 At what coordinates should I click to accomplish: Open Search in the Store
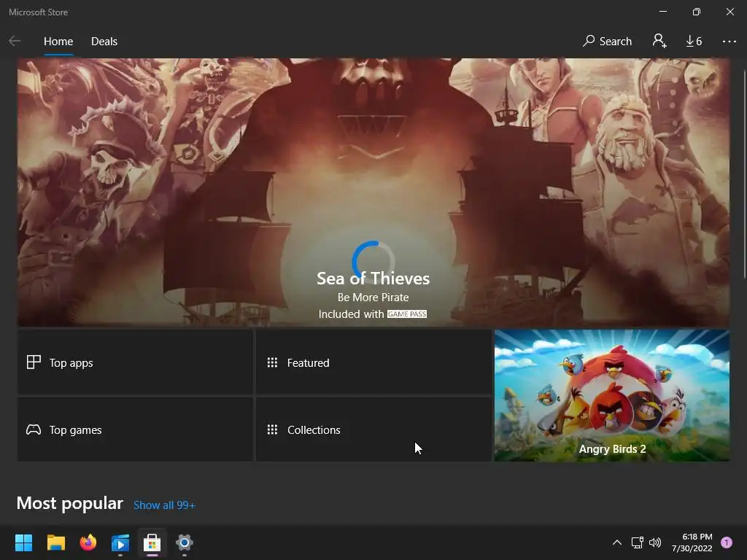(x=607, y=42)
